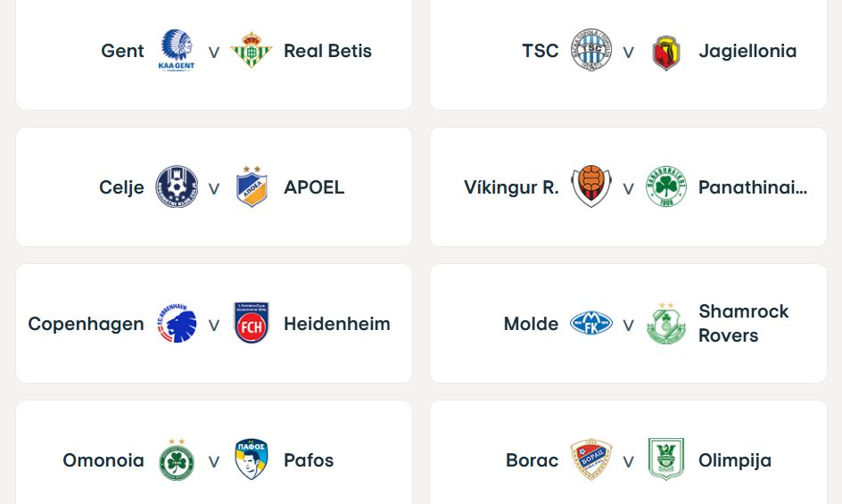Select the TSC club logo
842x504 pixels.
[591, 51]
